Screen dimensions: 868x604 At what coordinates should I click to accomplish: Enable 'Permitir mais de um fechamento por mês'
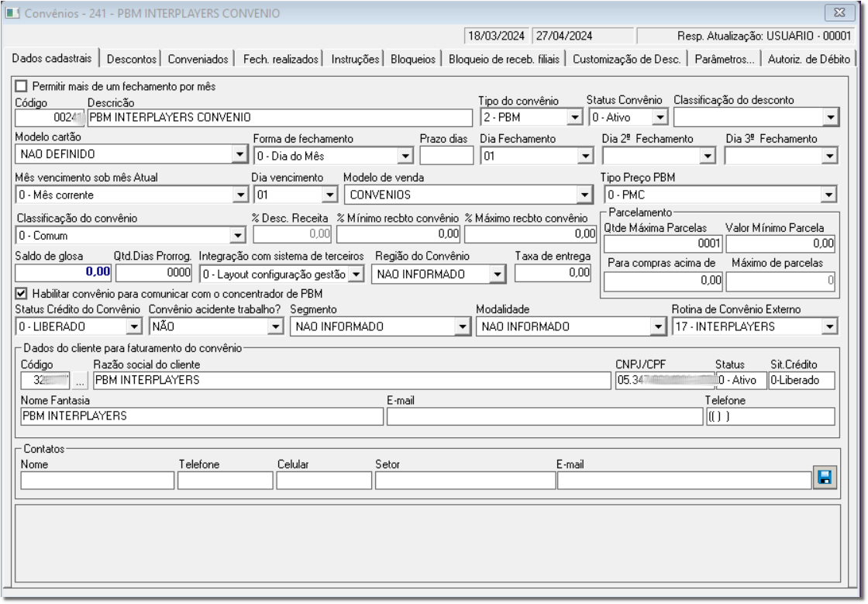pyautogui.click(x=21, y=86)
